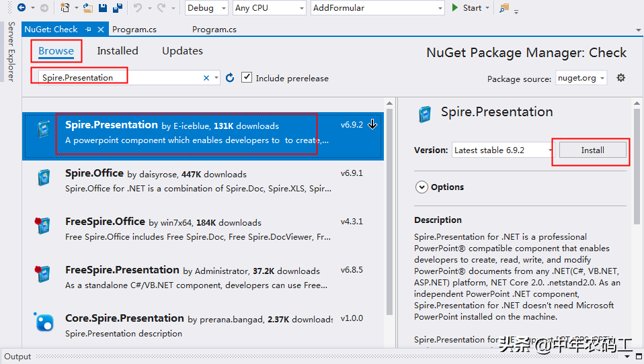The width and height of the screenshot is (644, 364).
Task: Open the Redo history dropdown arrow
Action: coord(173,8)
